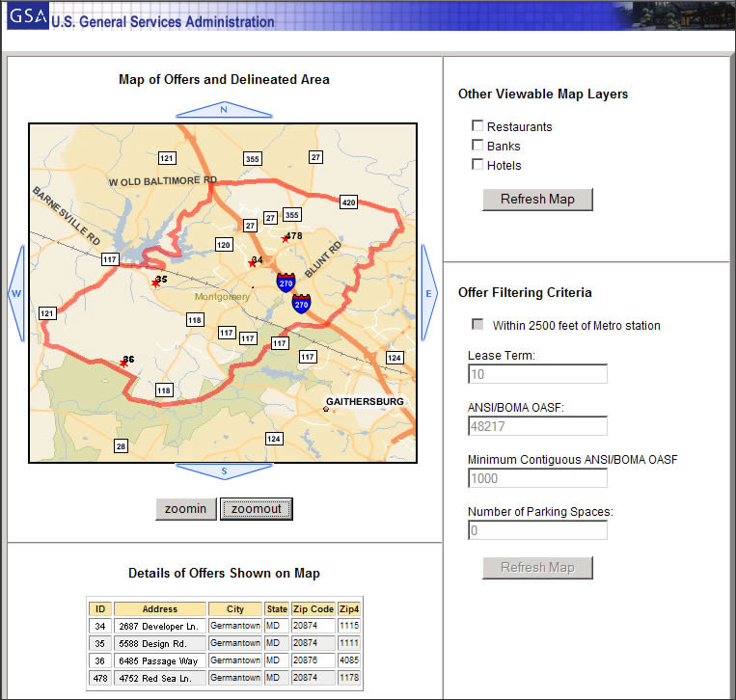The image size is (736, 700).
Task: Click the State column header
Action: 277,609
